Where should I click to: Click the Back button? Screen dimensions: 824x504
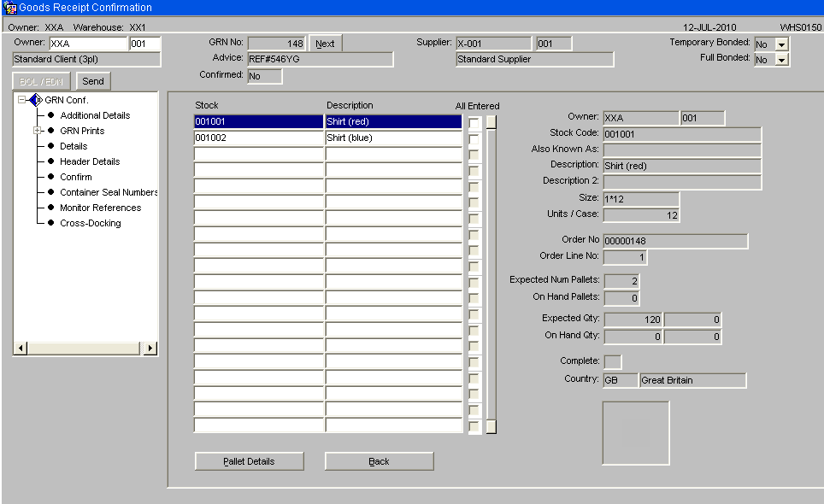pos(379,461)
